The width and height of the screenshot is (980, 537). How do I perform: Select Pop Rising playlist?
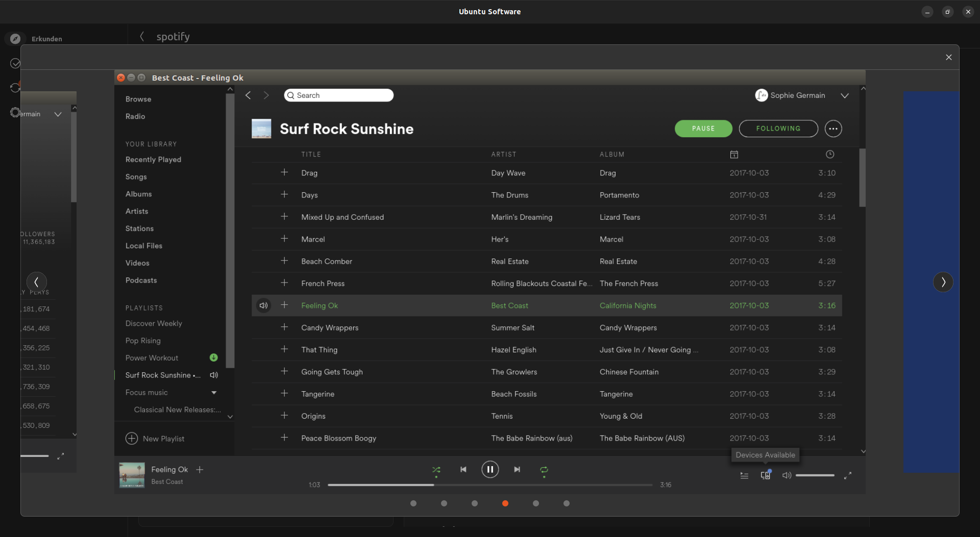143,341
